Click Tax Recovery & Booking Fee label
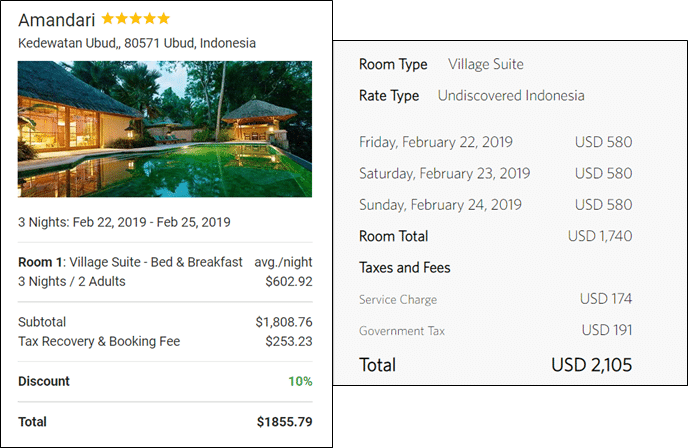 point(99,341)
